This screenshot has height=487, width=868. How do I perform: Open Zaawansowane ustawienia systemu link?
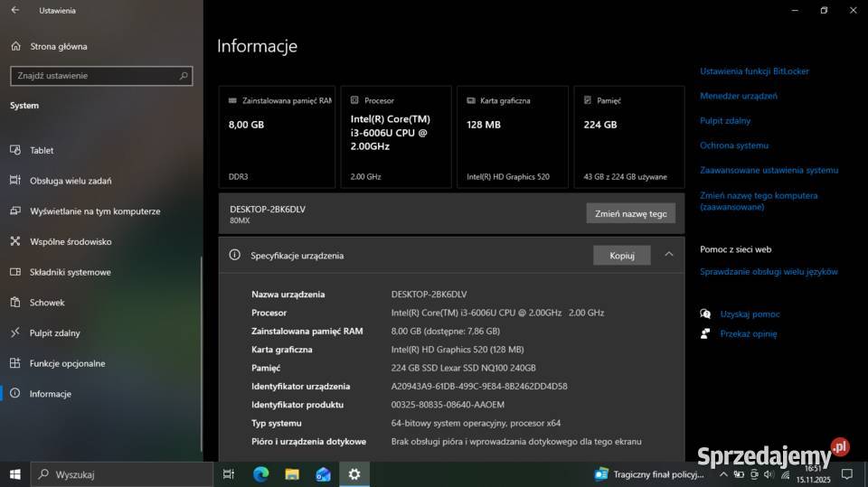point(769,171)
